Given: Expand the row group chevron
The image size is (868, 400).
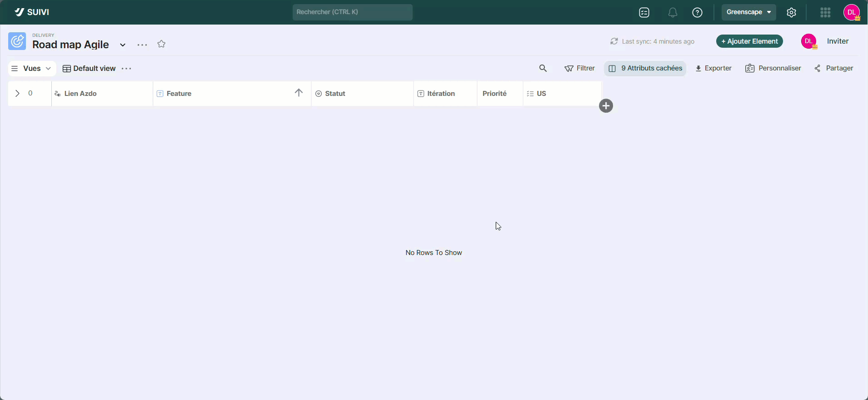Looking at the screenshot, I should (17, 93).
